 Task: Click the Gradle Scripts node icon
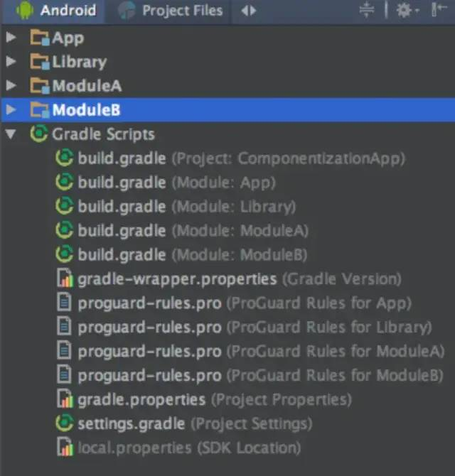click(x=39, y=134)
